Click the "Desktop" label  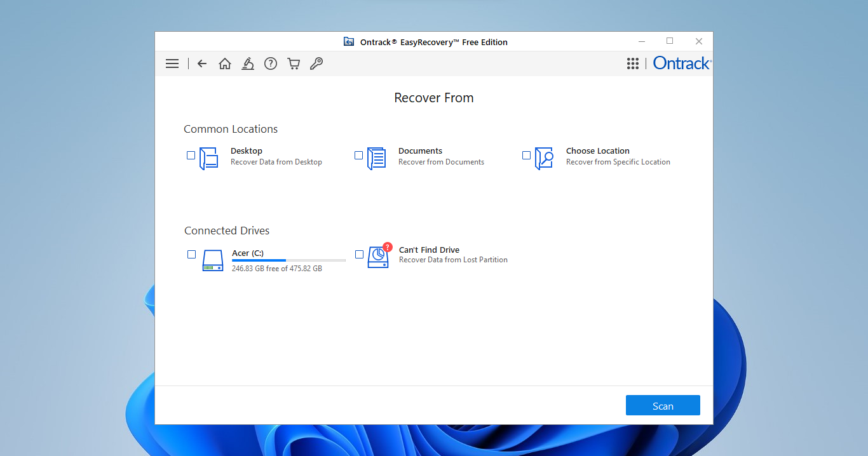[x=247, y=151]
